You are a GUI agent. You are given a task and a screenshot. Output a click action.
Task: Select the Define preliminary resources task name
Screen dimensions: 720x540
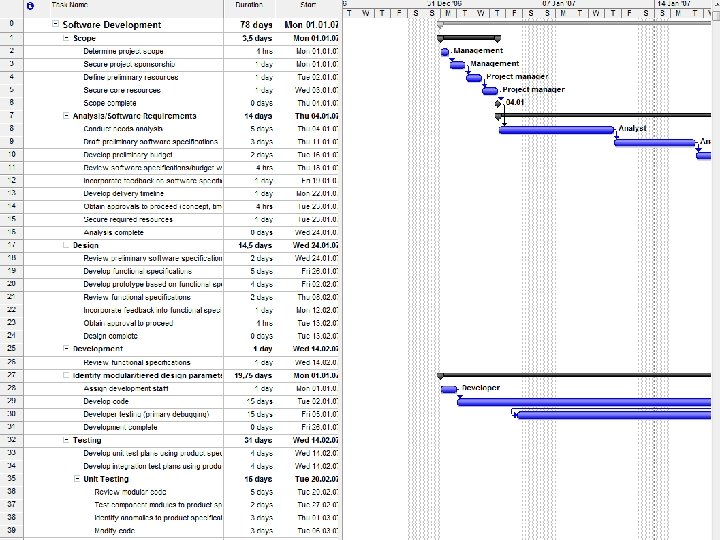point(130,77)
